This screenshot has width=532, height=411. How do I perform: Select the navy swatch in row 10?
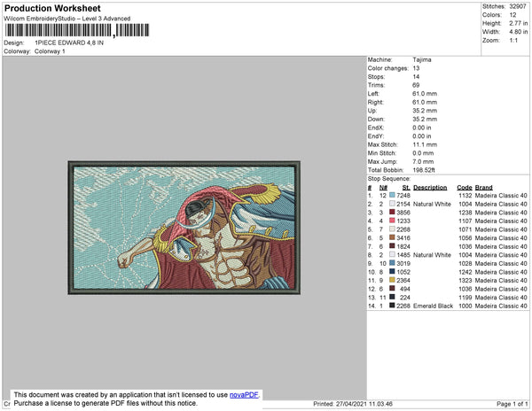(392, 272)
